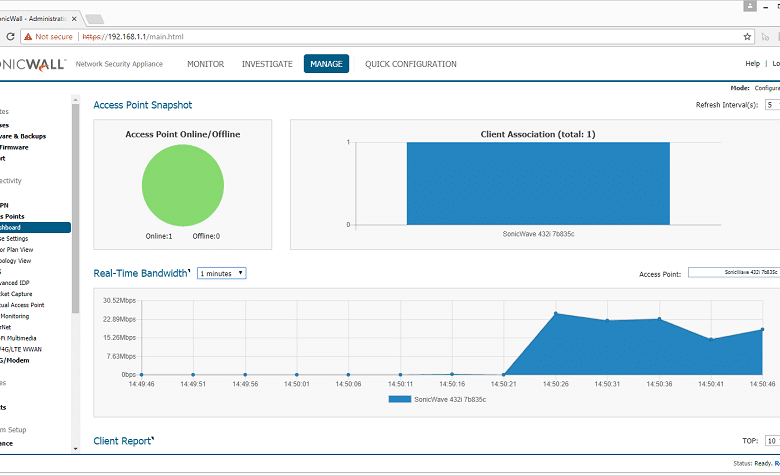Open Base Settings in the sidebar
The width and height of the screenshot is (780, 476).
pos(14,239)
